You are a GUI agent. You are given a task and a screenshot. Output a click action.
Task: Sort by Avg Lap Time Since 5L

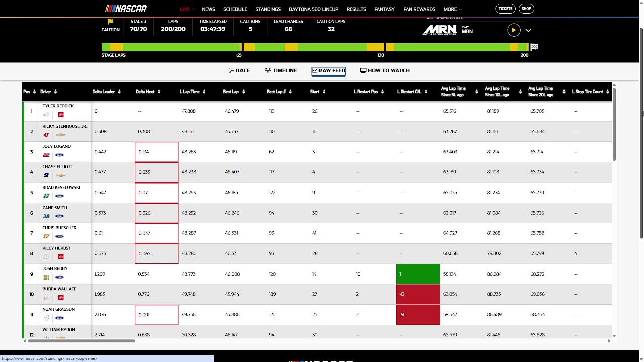pyautogui.click(x=459, y=92)
